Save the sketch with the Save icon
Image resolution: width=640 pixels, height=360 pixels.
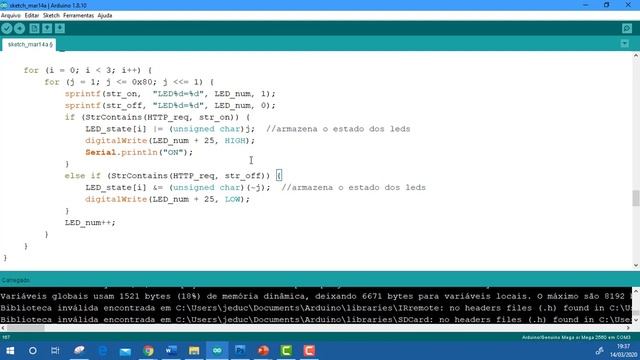point(60,28)
